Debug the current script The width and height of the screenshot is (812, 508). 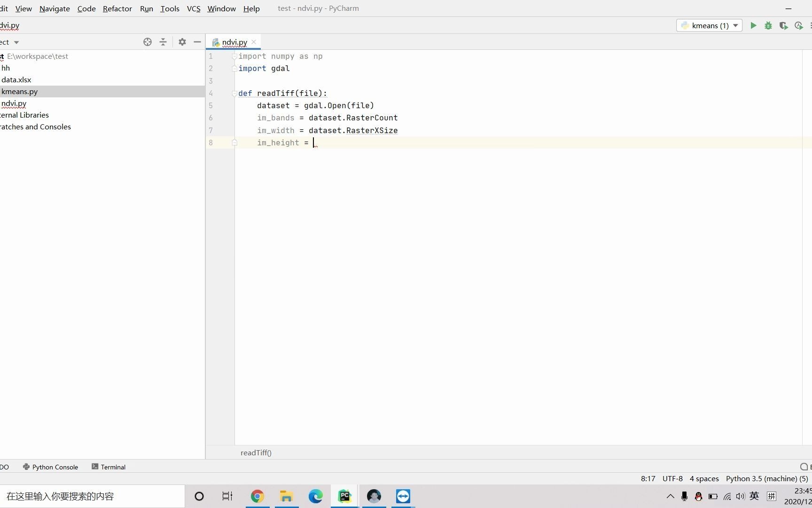point(768,25)
